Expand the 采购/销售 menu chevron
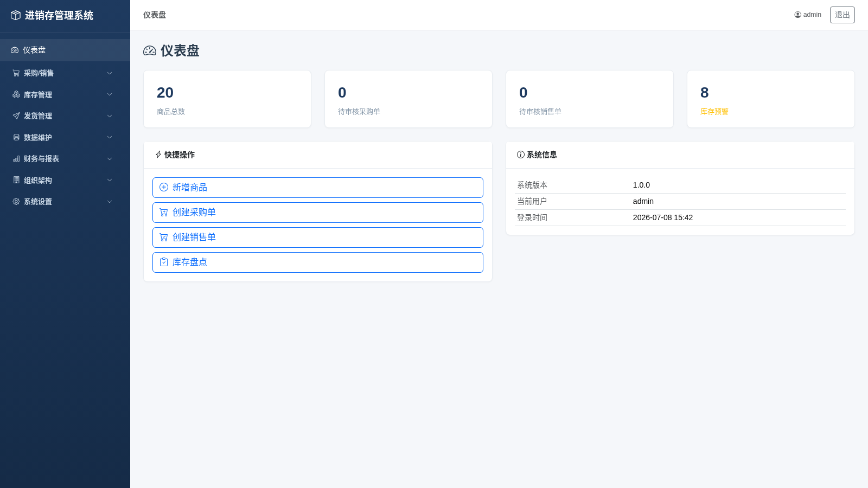The width and height of the screenshot is (868, 488). (x=110, y=73)
